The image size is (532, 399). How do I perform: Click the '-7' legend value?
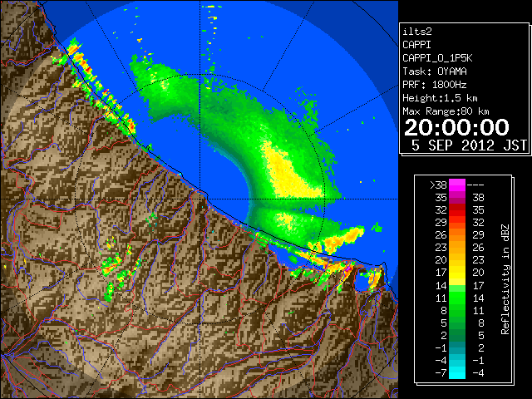pos(441,372)
